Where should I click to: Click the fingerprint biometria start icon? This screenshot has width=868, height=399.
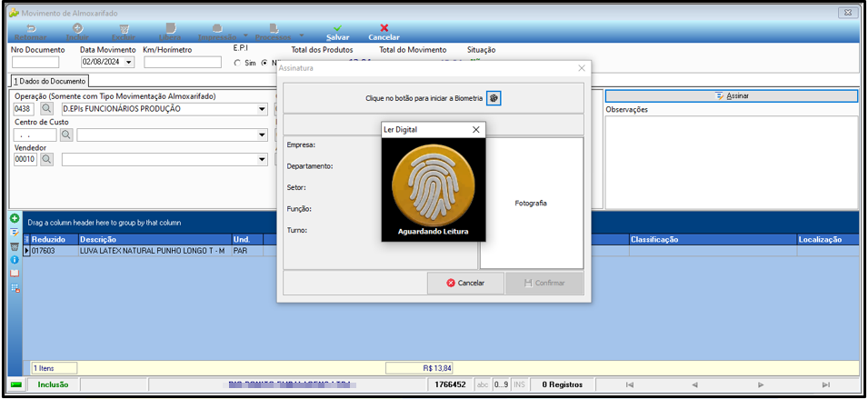(494, 98)
